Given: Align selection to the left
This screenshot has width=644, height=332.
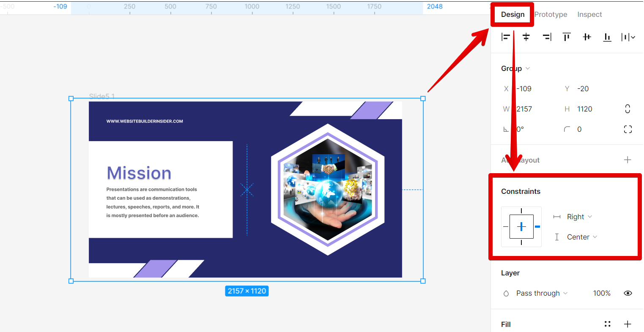Looking at the screenshot, I should tap(505, 37).
